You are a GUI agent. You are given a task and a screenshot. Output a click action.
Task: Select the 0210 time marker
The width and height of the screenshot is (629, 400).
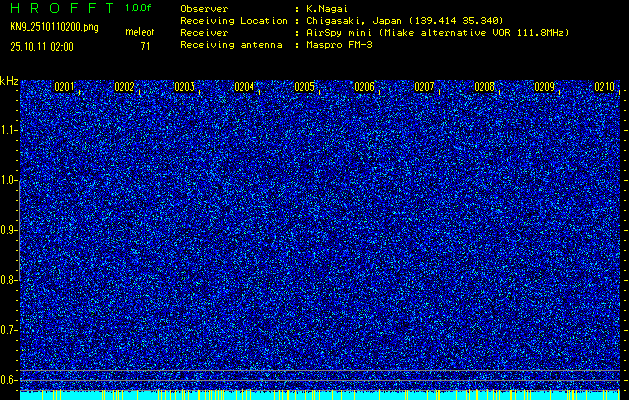(604, 87)
